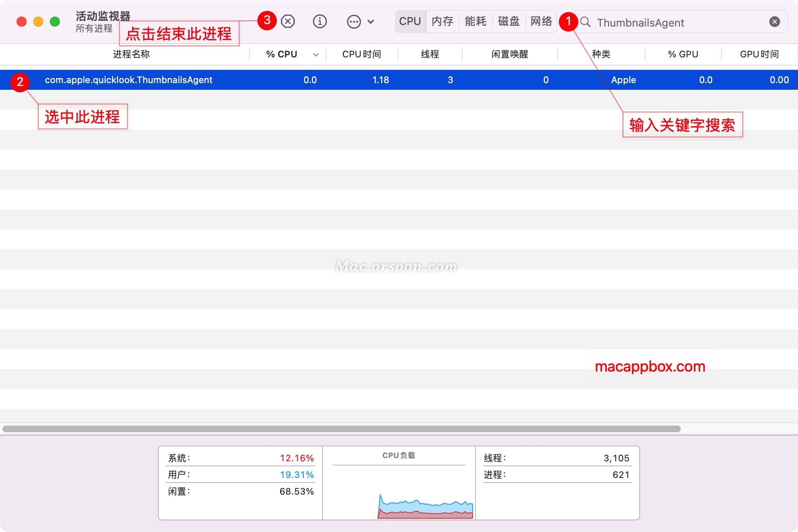Go to the 网络 network tab
This screenshot has height=532, width=798.
(541, 22)
